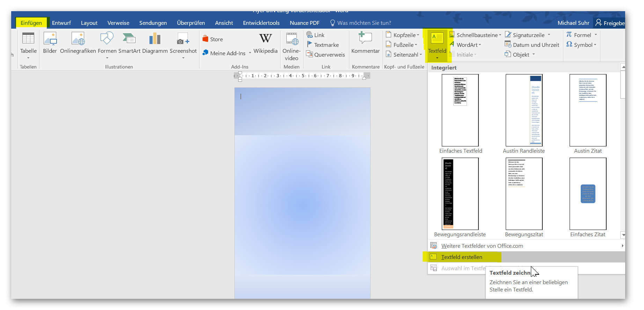Open Meine Add-Ins dropdown
The image size is (644, 310).
tap(227, 53)
